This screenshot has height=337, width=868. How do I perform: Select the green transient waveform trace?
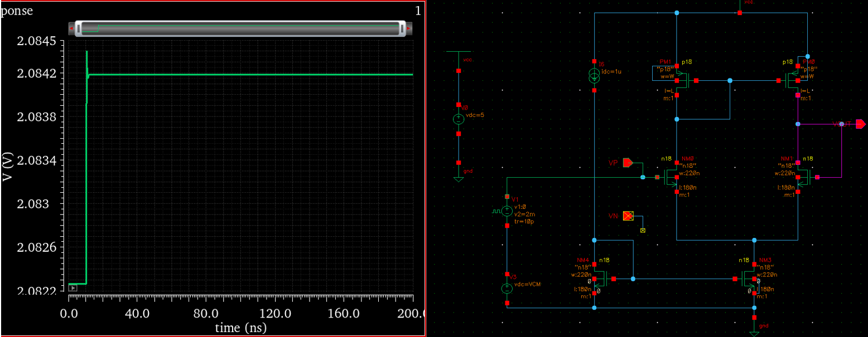click(x=251, y=74)
